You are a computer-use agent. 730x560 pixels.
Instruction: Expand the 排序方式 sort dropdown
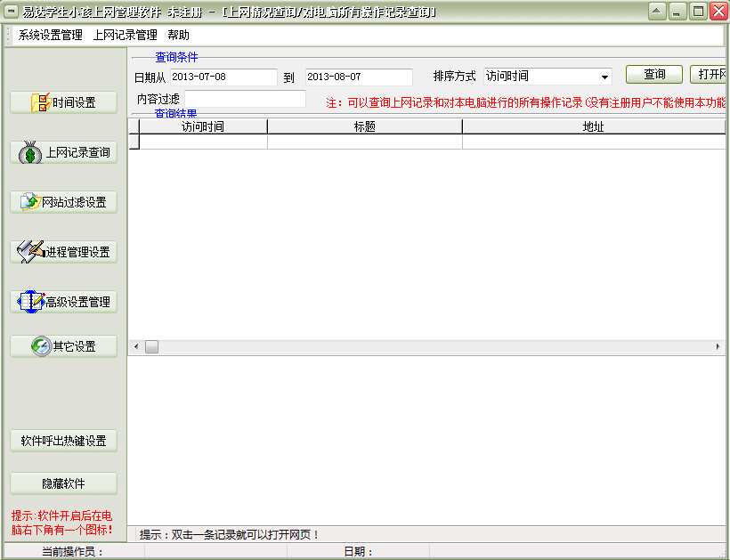click(604, 76)
